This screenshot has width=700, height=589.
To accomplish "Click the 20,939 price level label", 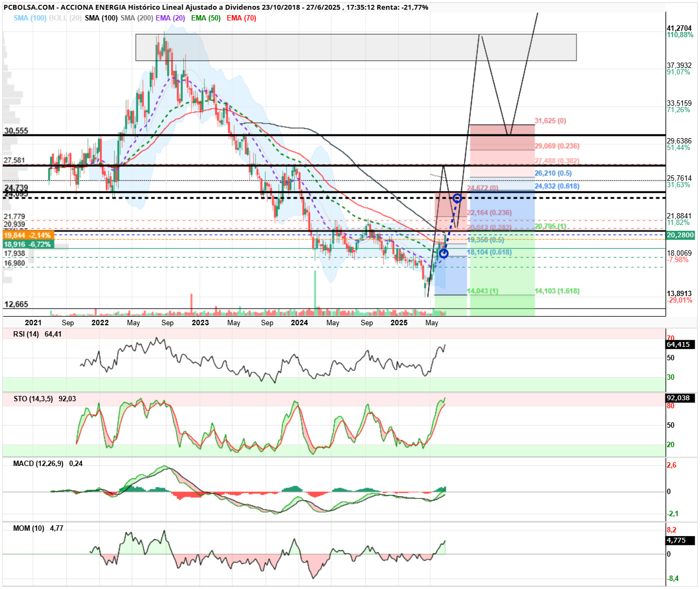I will (15, 224).
